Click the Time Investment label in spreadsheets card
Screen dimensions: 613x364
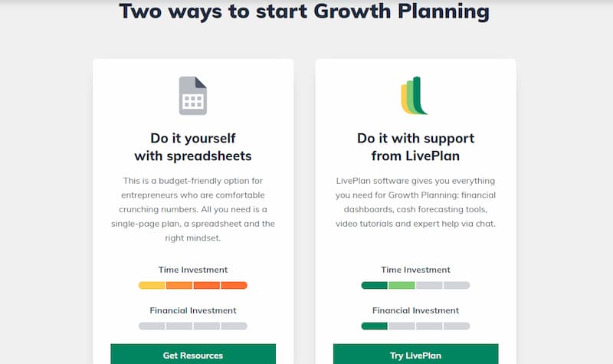193,270
